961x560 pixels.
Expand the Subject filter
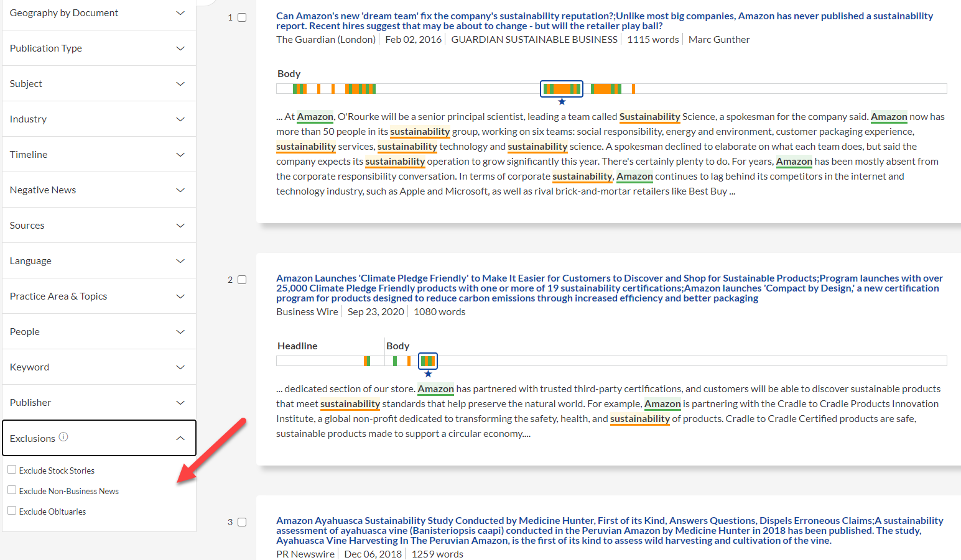point(99,83)
